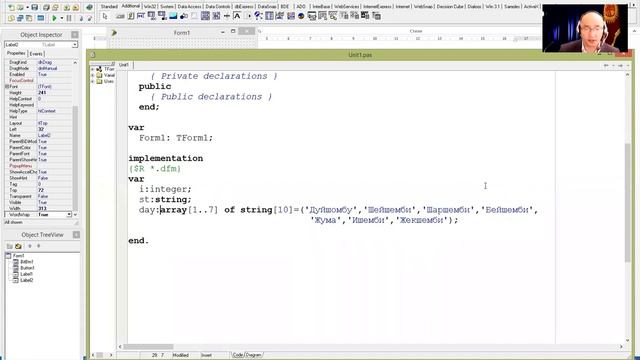Switch to Dialogs palette tab
Viewport: 640px width, 360px height.
tap(474, 7)
